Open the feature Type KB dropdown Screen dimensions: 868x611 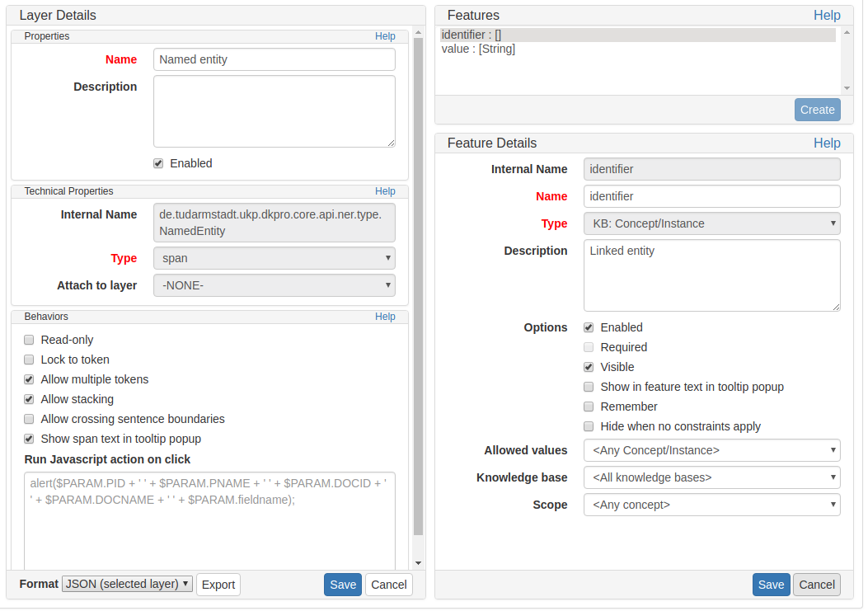pos(711,223)
